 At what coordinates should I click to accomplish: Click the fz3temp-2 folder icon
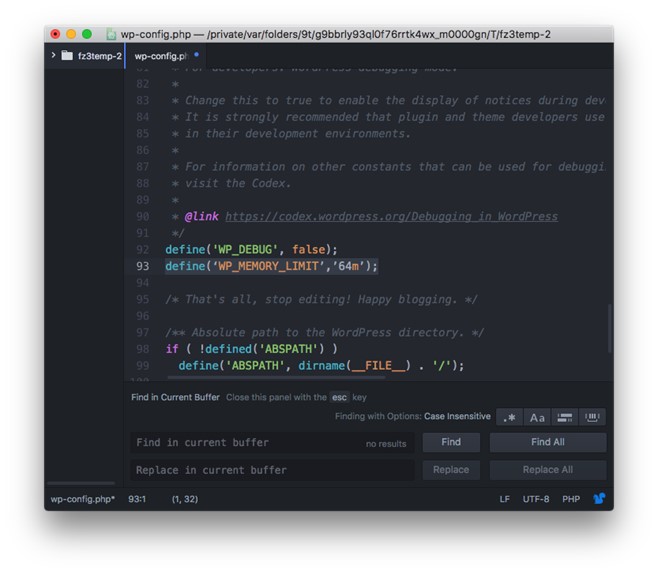67,56
